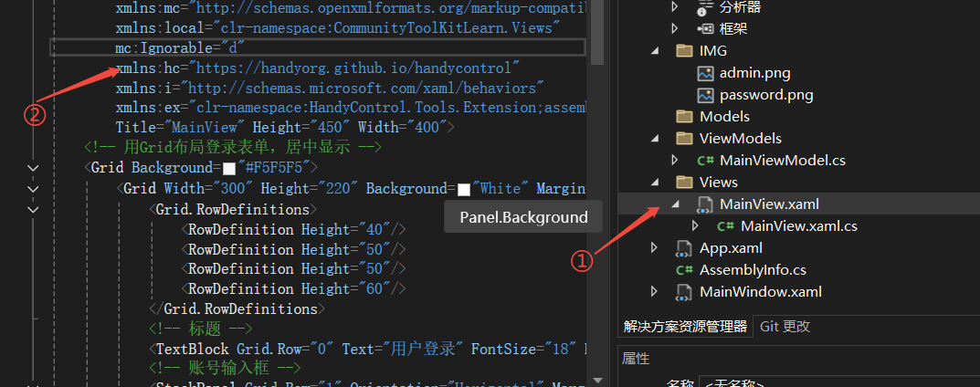980x387 pixels.
Task: Click the Models folder icon
Action: [684, 116]
